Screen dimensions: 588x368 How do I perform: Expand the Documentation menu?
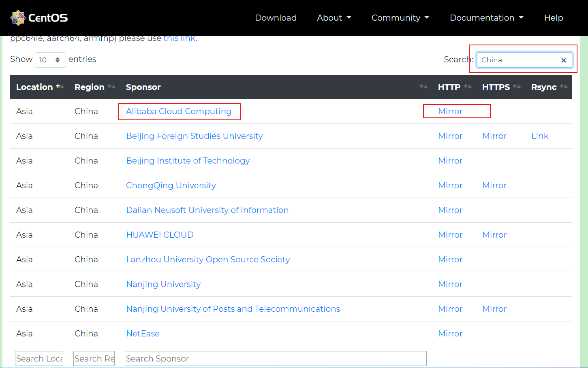(486, 18)
